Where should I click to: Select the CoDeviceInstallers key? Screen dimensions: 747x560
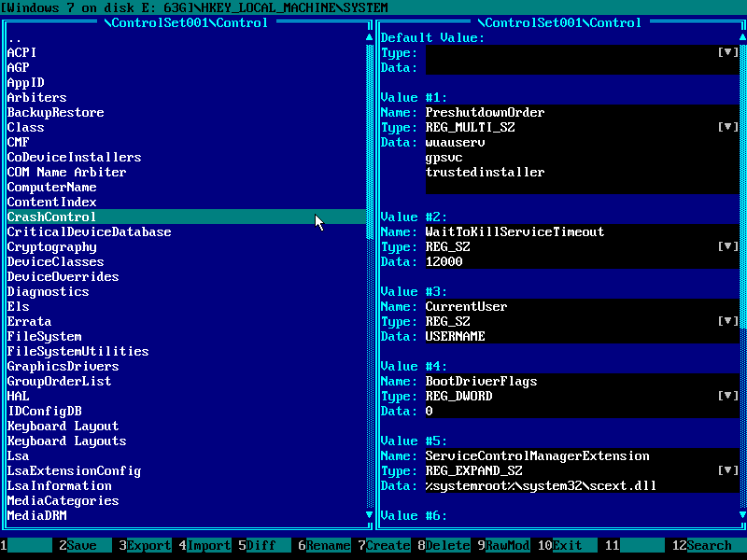click(186, 157)
